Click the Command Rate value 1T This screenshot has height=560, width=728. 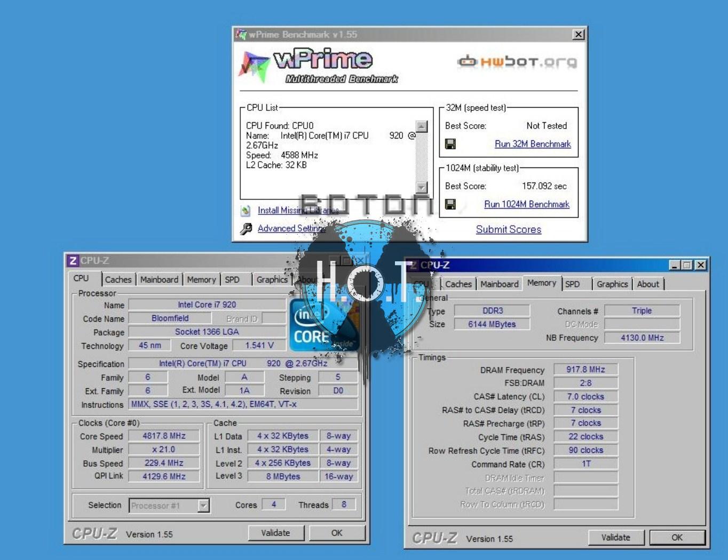[x=586, y=464]
